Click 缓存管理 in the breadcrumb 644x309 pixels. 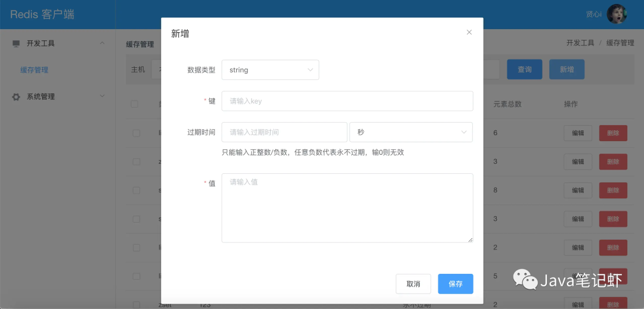620,43
